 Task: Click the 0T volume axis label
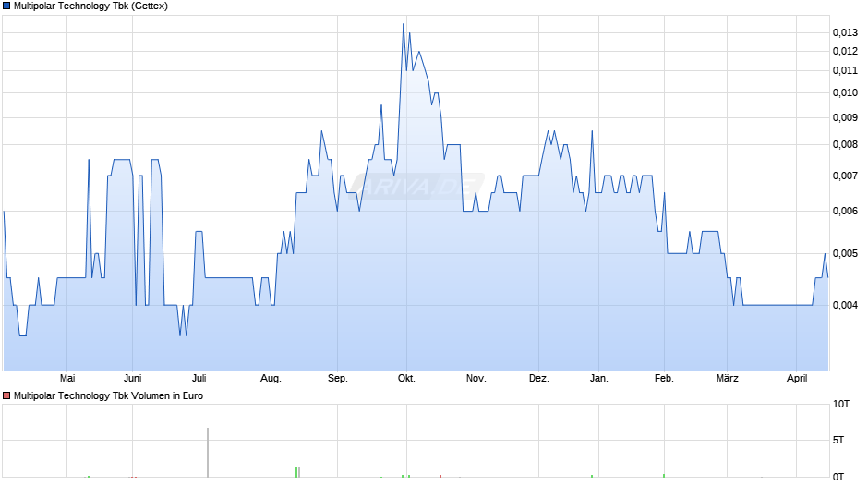coord(838,477)
